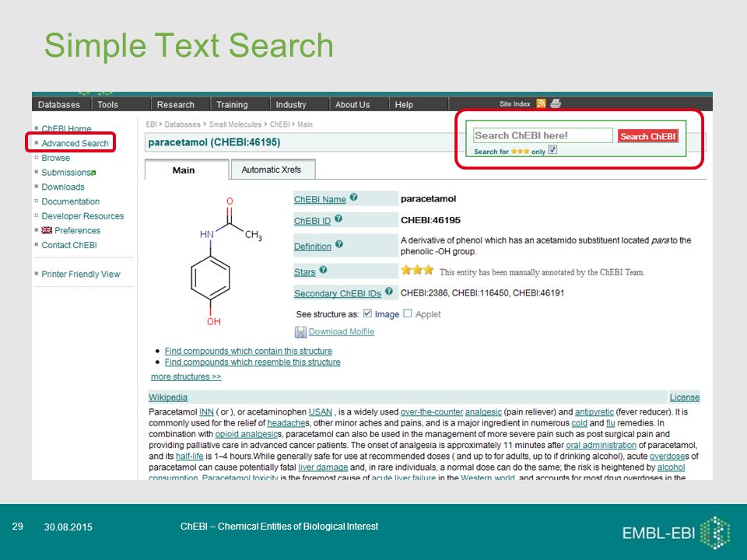Click Find compounds which contain this structure
The height and width of the screenshot is (560, 747).
[248, 351]
